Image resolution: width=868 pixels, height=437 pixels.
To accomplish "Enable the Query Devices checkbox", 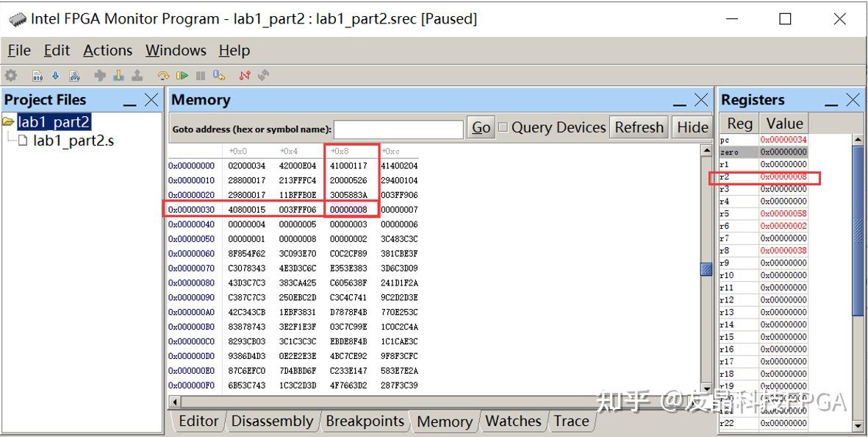I will 504,127.
